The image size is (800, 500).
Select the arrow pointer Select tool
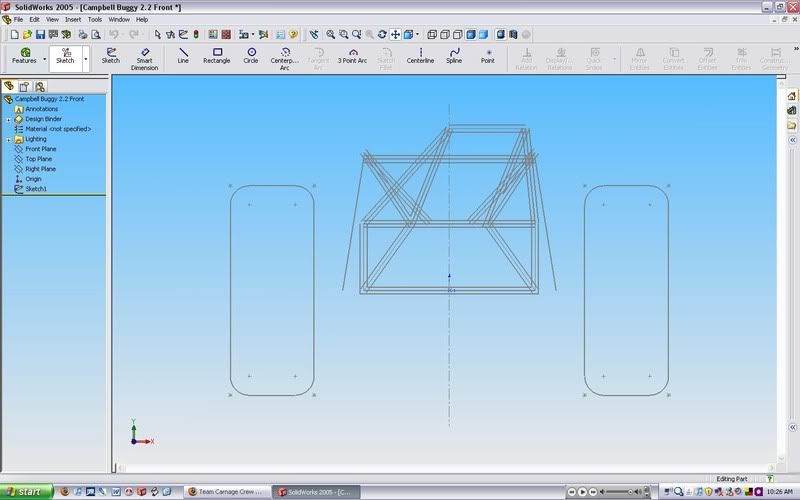point(157,35)
